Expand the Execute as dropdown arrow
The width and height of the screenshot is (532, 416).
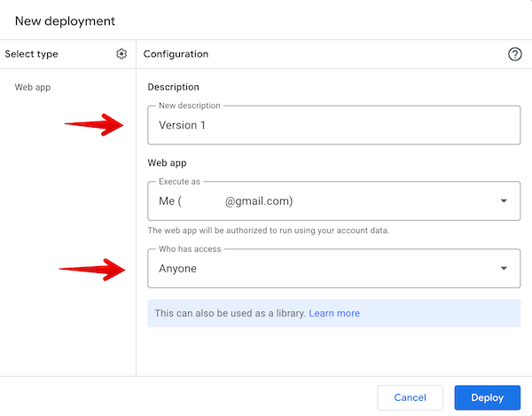[504, 201]
